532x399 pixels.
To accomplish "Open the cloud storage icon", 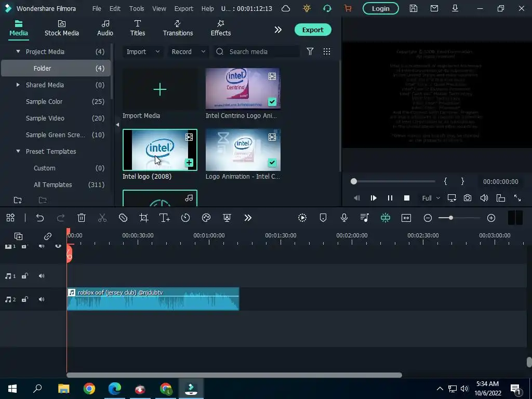I will 286,8.
